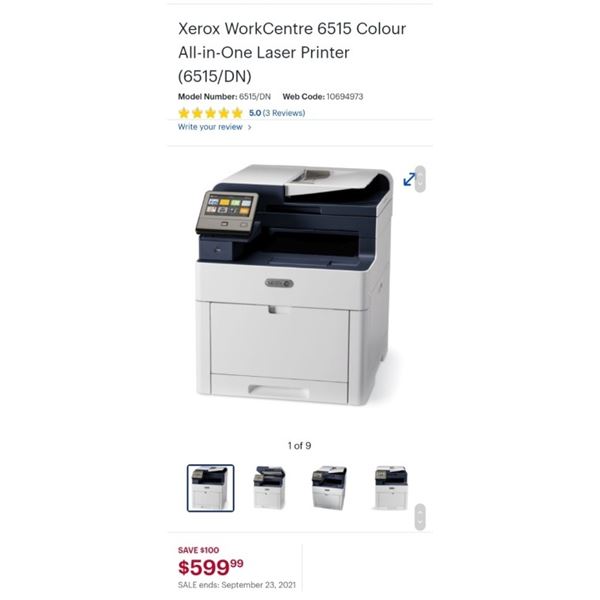This screenshot has width=600, height=600.
Task: Select the first printer thumbnail
Action: (x=210, y=488)
